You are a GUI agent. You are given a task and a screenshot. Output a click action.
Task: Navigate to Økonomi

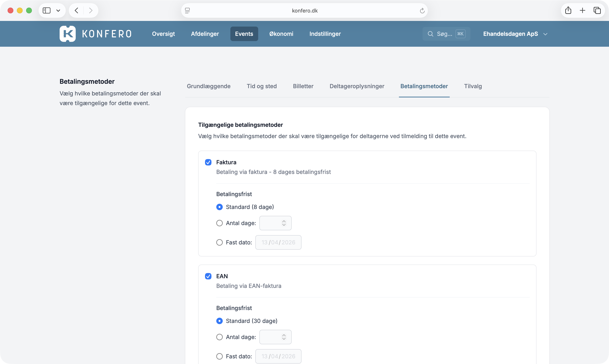click(x=281, y=34)
